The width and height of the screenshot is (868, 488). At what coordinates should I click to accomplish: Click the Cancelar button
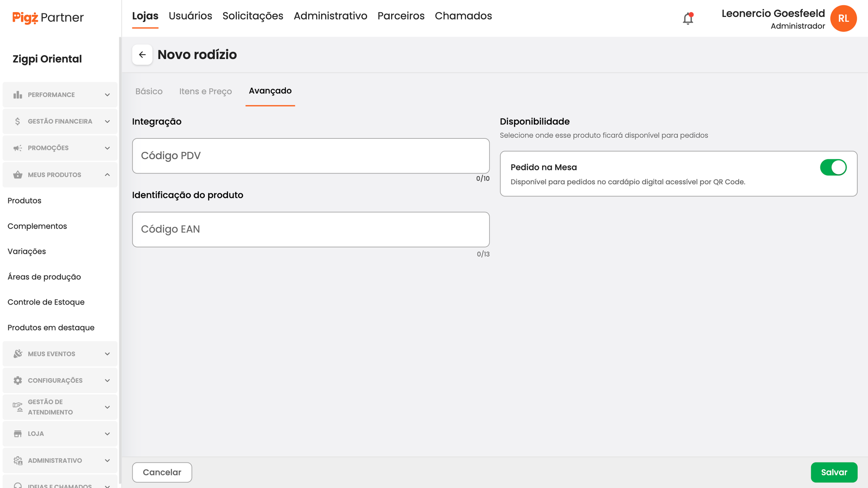pyautogui.click(x=162, y=472)
